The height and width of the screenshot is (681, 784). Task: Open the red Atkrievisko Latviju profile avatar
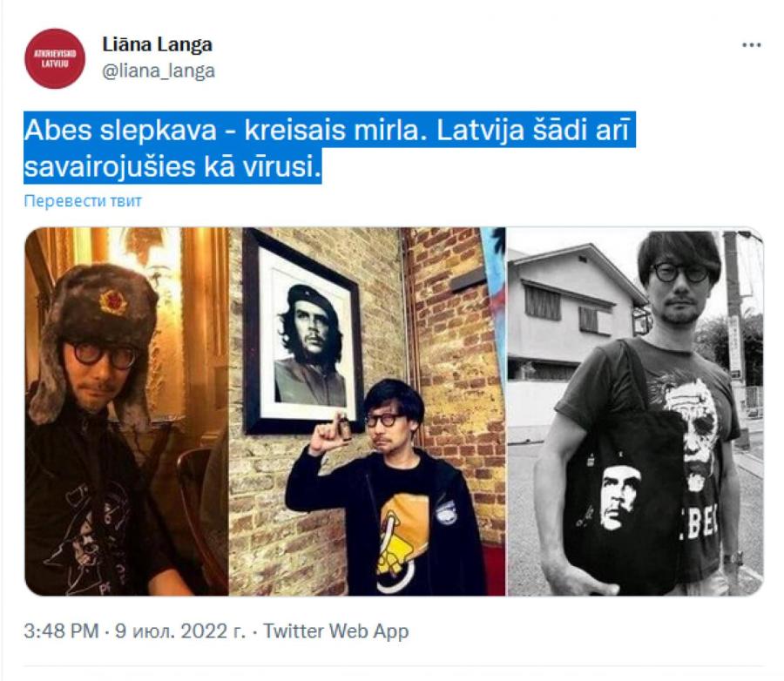click(x=55, y=58)
